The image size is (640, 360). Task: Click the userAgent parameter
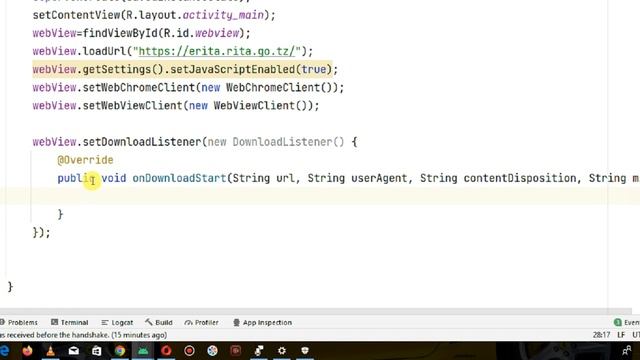tap(379, 178)
